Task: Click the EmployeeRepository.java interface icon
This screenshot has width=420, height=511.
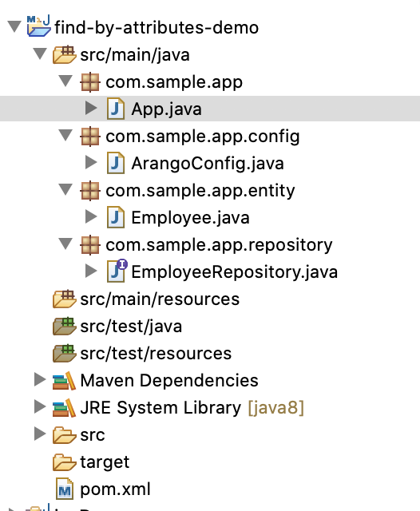Action: pyautogui.click(x=117, y=271)
